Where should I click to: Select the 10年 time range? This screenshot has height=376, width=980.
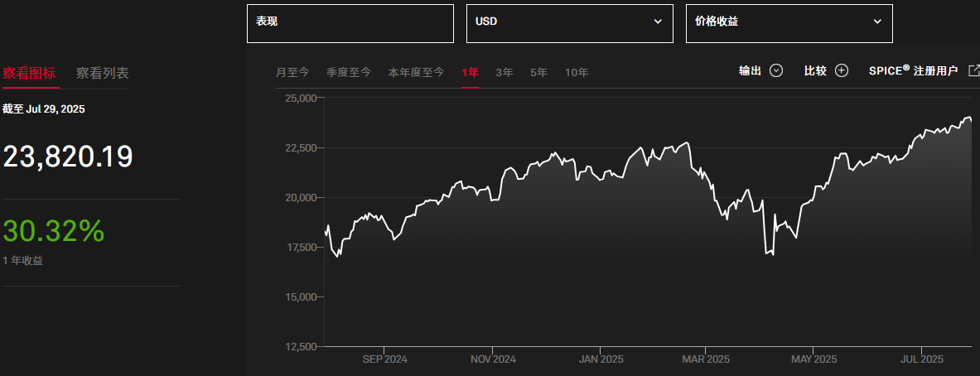click(577, 72)
